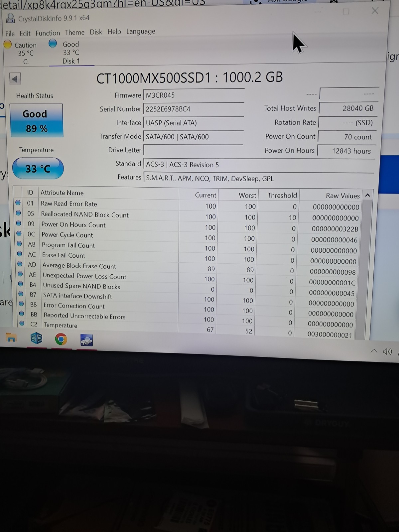Click the Raw Values column header
This screenshot has height=532, width=399.
pos(331,196)
